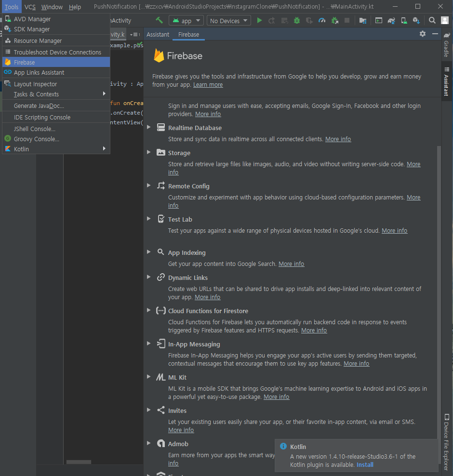Click the Search Everywhere magnifier icon
This screenshot has width=453, height=476.
point(432,20)
